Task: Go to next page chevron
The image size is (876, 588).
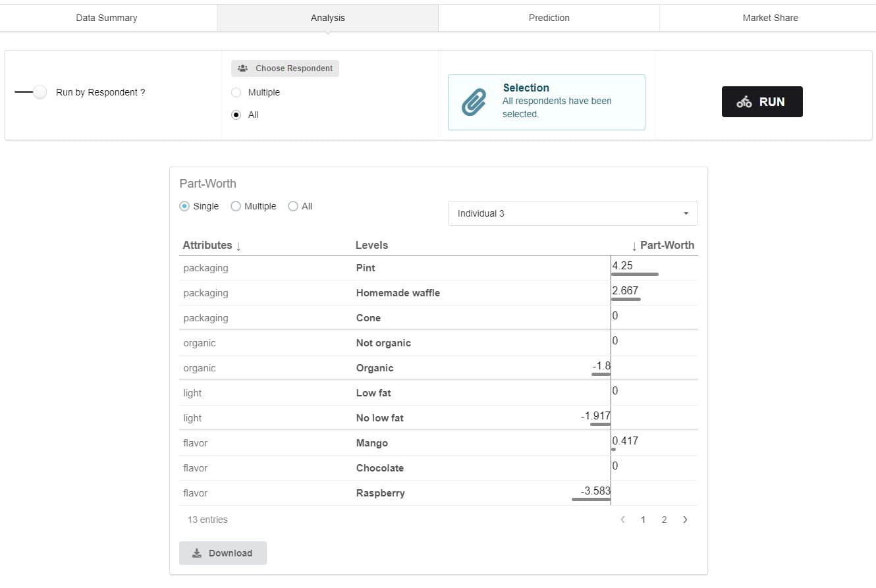Action: [x=685, y=520]
